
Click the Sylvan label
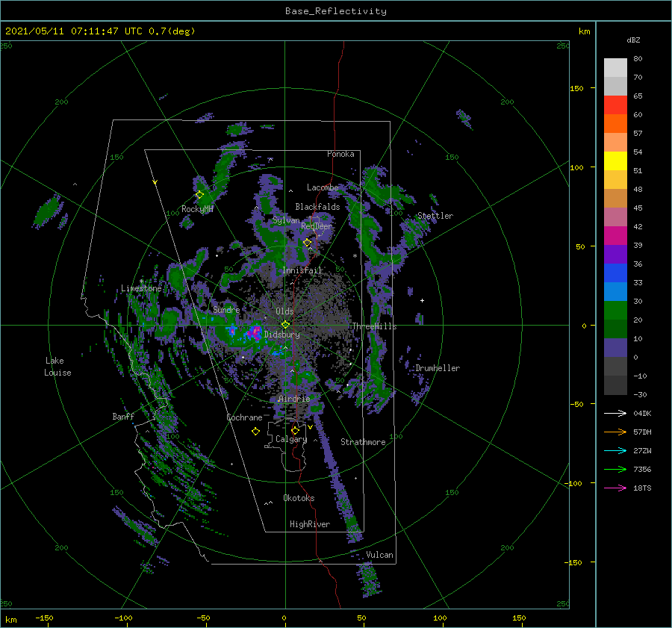coord(286,221)
